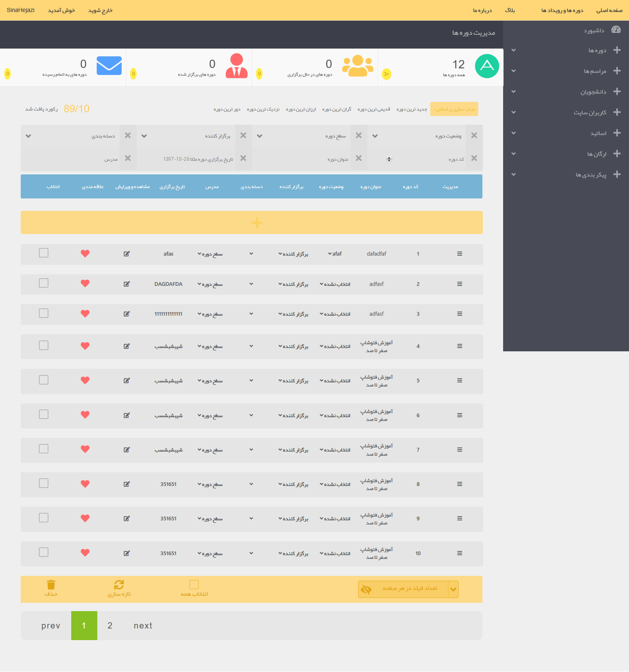Open the afaf status dropdown in row 1

click(x=335, y=254)
